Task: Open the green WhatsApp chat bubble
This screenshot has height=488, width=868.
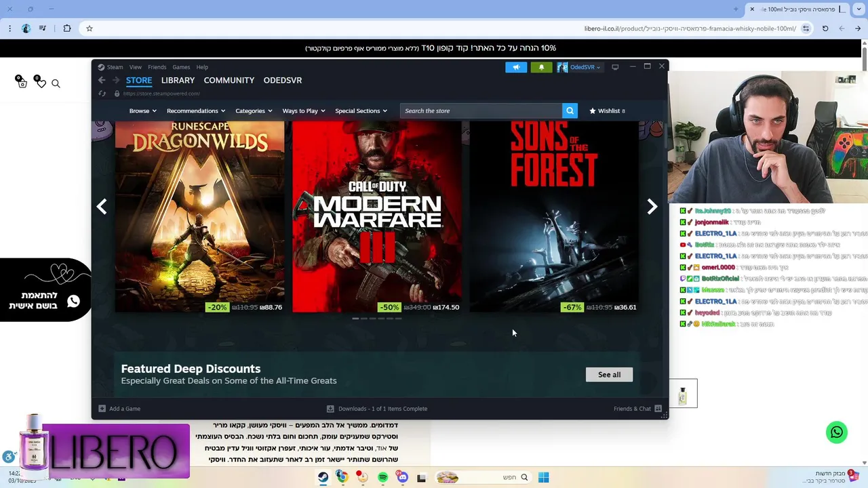Action: [837, 432]
